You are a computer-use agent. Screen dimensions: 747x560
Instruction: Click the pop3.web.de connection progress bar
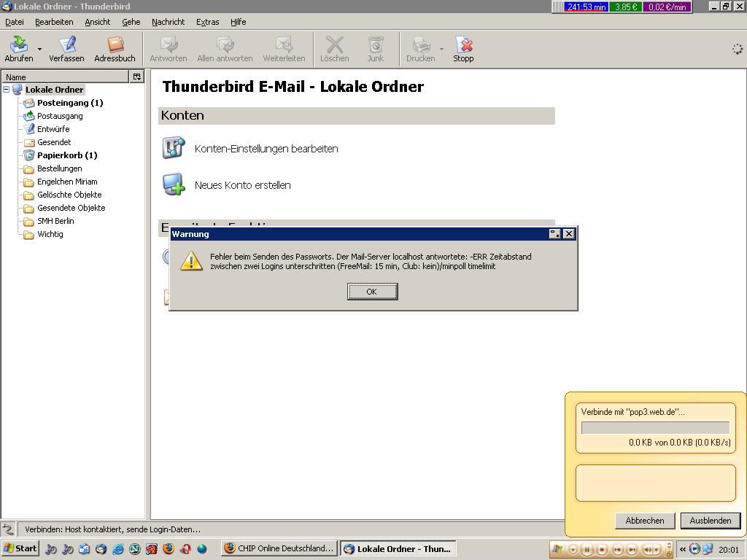click(x=655, y=427)
